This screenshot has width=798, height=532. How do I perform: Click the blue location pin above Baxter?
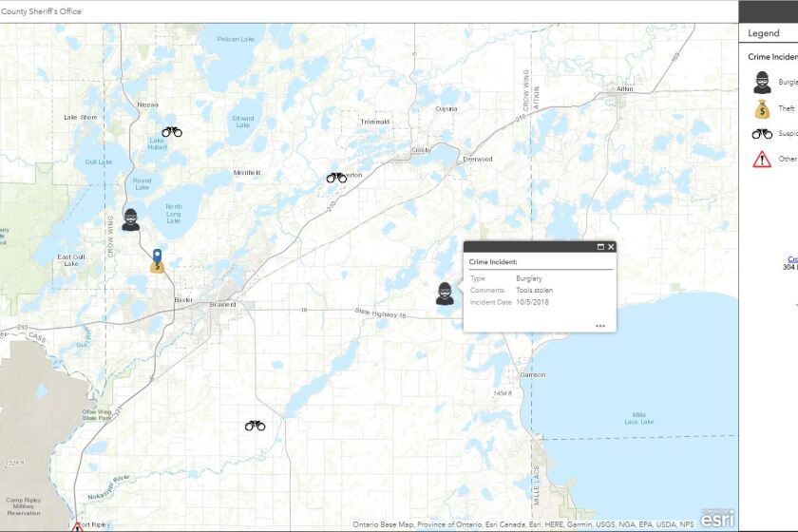[x=157, y=255]
